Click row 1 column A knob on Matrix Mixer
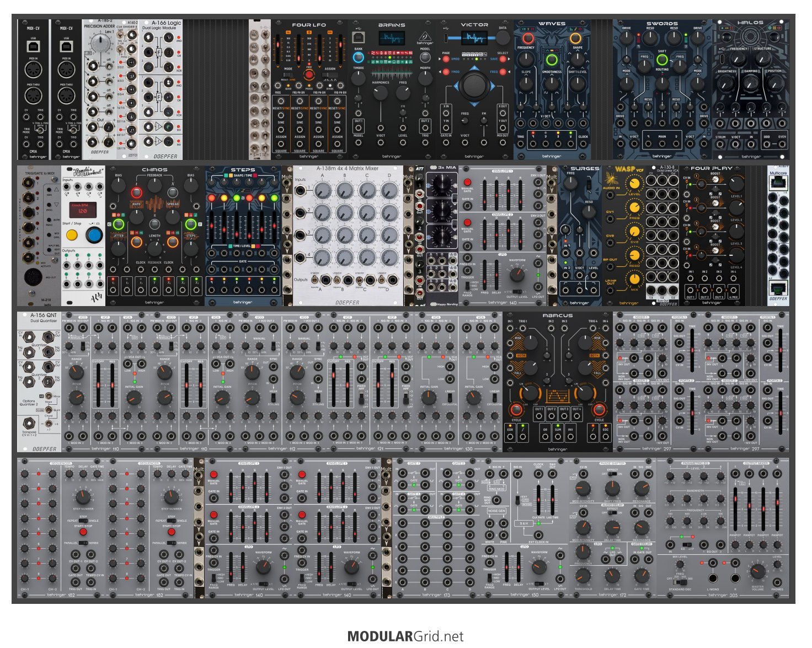This screenshot has height=648, width=812. 322,192
